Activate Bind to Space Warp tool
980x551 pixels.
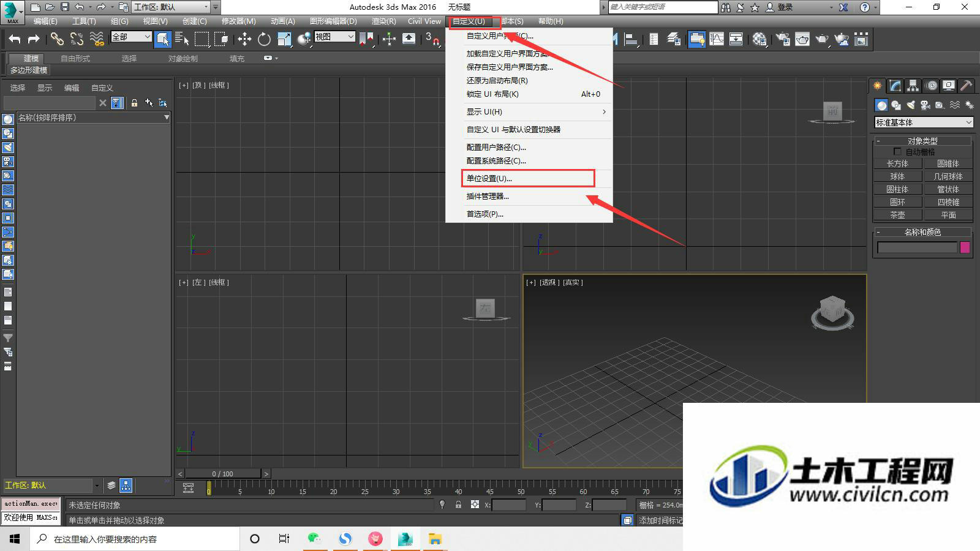pos(97,39)
